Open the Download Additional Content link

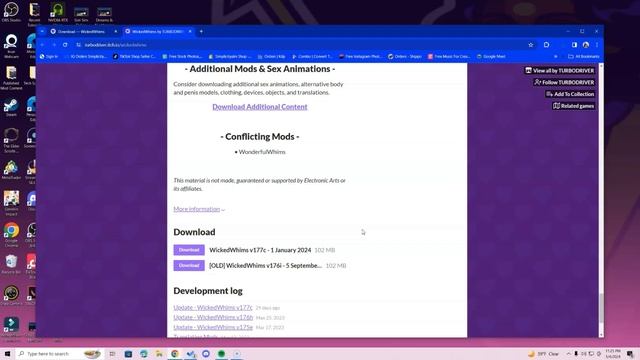[x=260, y=107]
